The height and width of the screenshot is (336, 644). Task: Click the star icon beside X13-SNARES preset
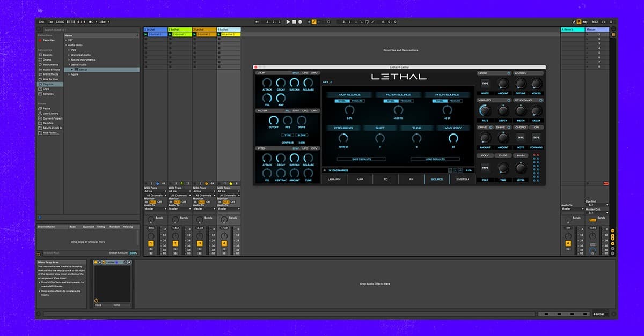(325, 170)
